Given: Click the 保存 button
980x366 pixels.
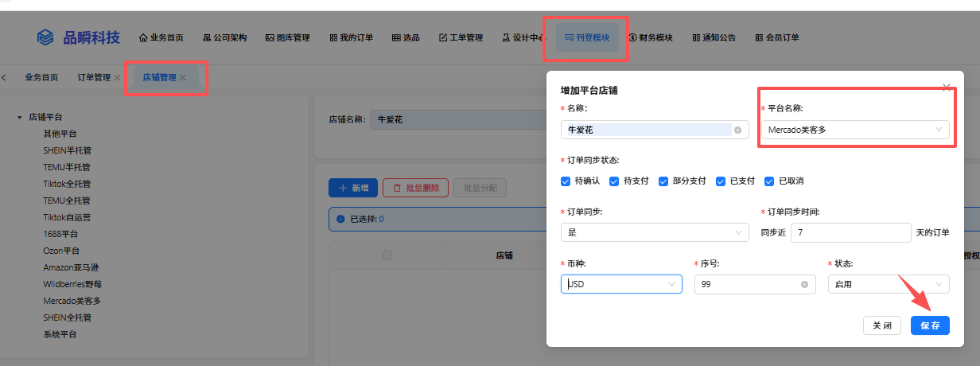Looking at the screenshot, I should coord(930,325).
